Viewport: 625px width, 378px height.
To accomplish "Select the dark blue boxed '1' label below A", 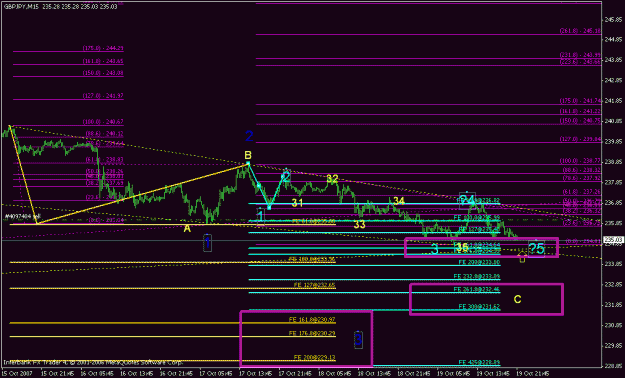I will click(x=207, y=242).
